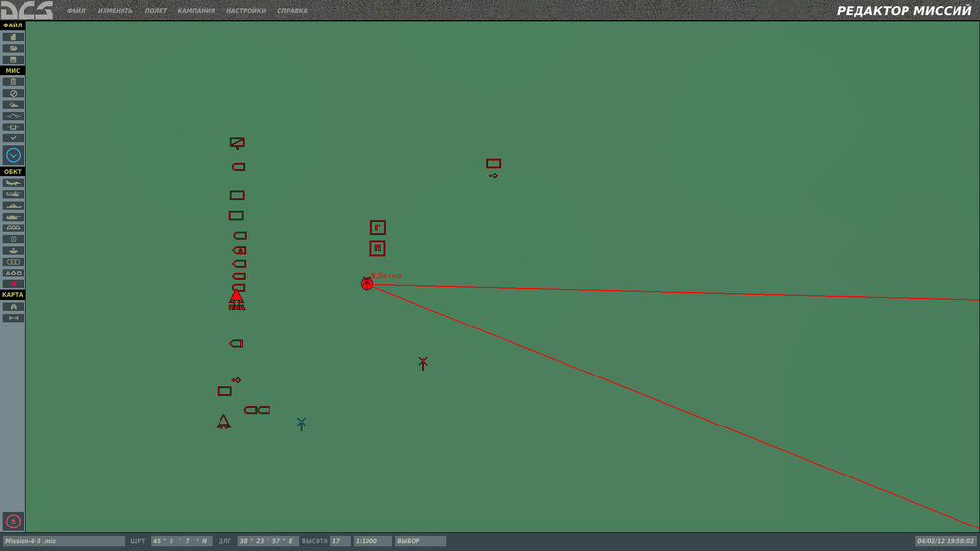Click the blue circular fly mission button

coord(13,155)
